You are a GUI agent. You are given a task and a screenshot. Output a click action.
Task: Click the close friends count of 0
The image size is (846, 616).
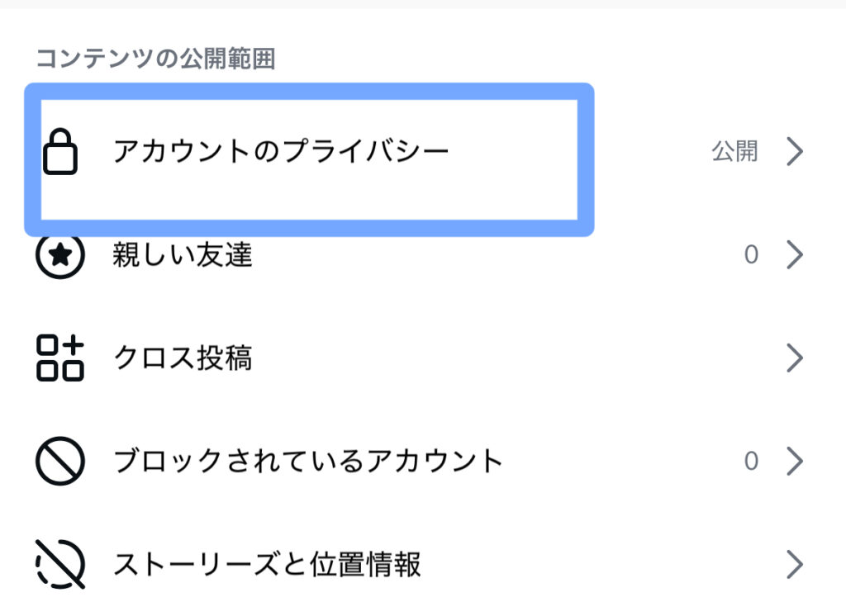click(751, 255)
